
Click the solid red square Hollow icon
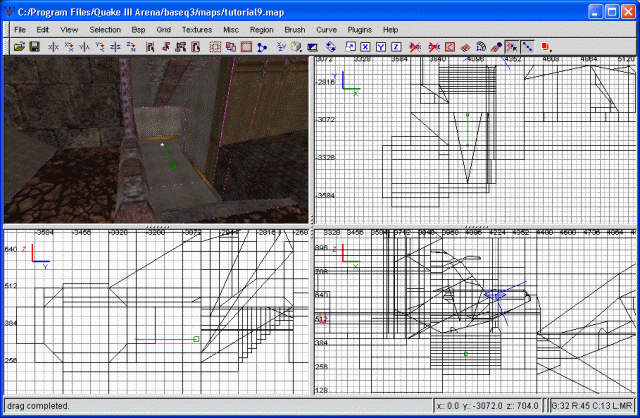246,47
